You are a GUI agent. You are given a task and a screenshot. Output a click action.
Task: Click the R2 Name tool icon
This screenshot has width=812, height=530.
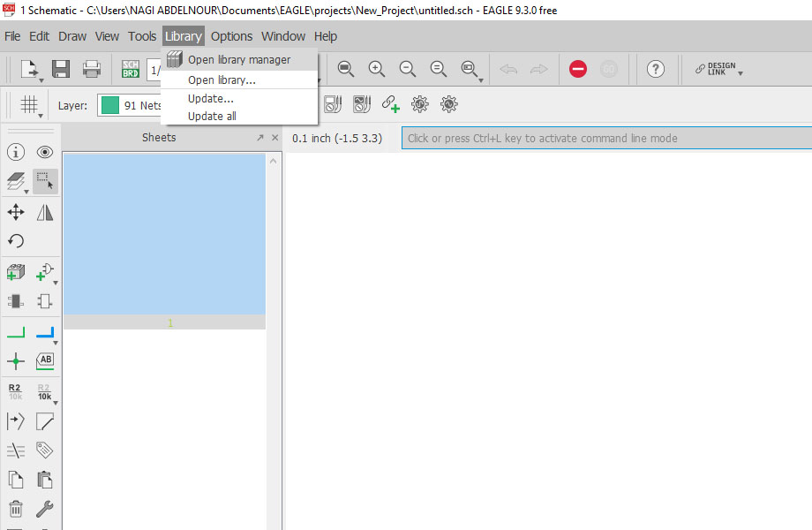click(15, 391)
